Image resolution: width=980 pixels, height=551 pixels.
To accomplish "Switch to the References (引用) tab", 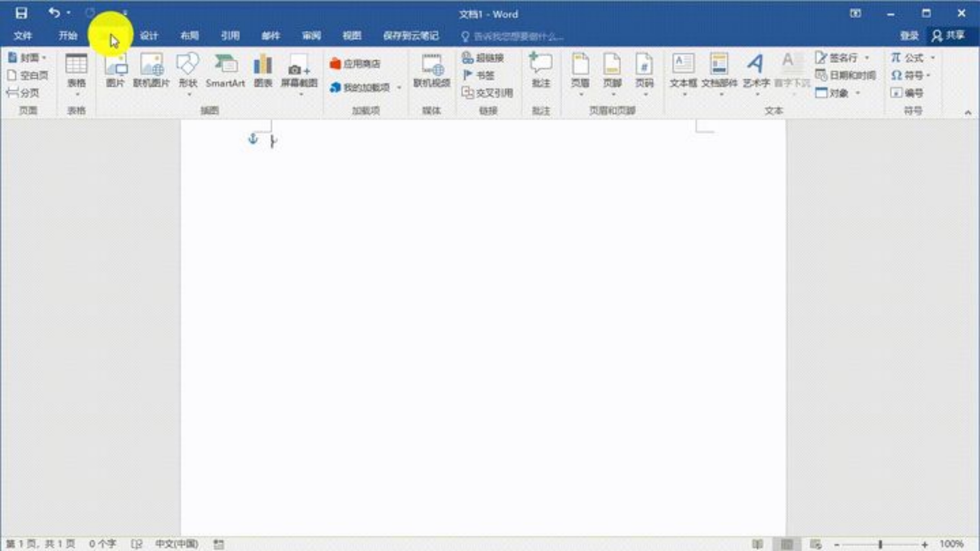I will pyautogui.click(x=230, y=36).
